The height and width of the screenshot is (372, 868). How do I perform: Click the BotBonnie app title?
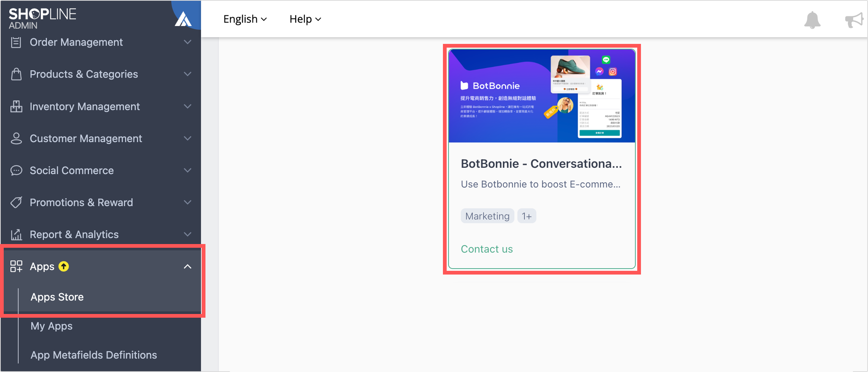[x=541, y=164]
